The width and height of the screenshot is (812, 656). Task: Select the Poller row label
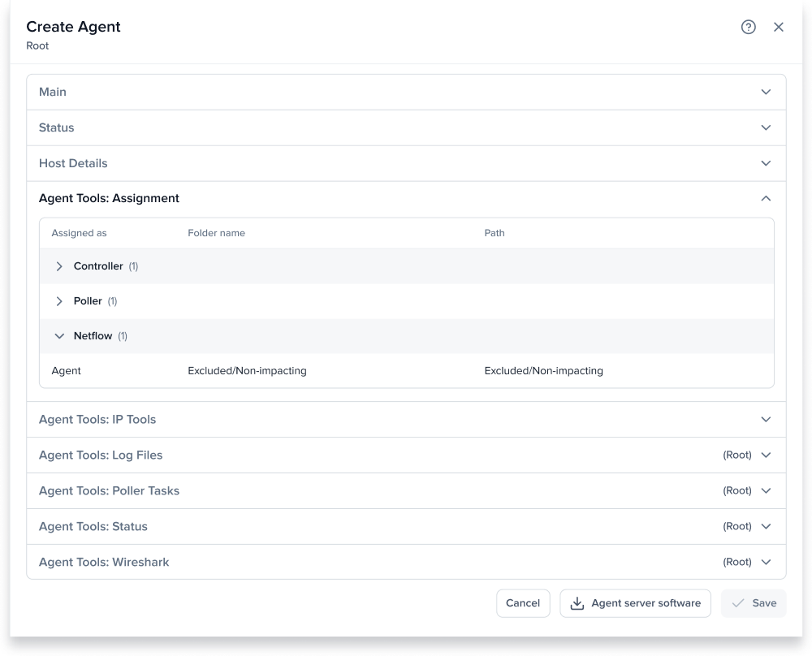[88, 301]
